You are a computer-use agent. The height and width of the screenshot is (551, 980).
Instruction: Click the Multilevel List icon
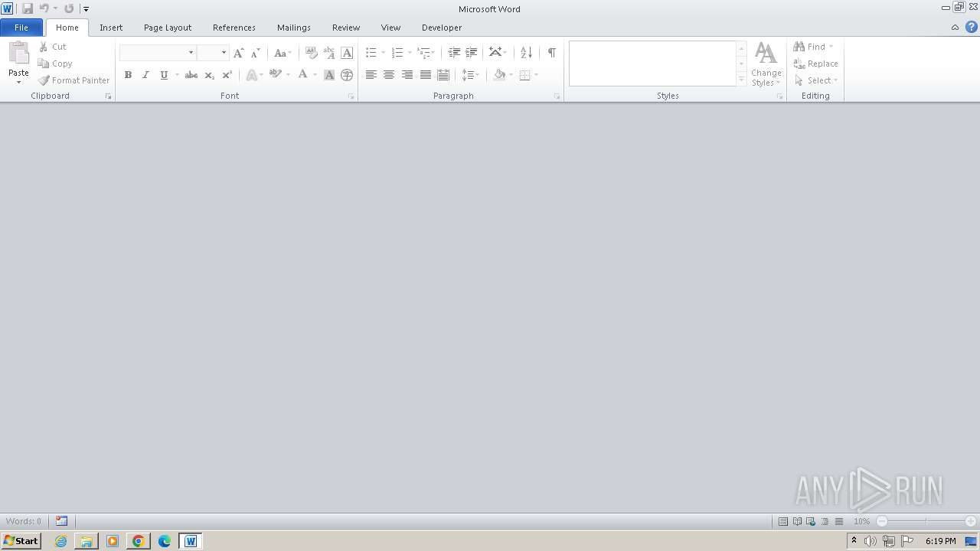click(423, 53)
